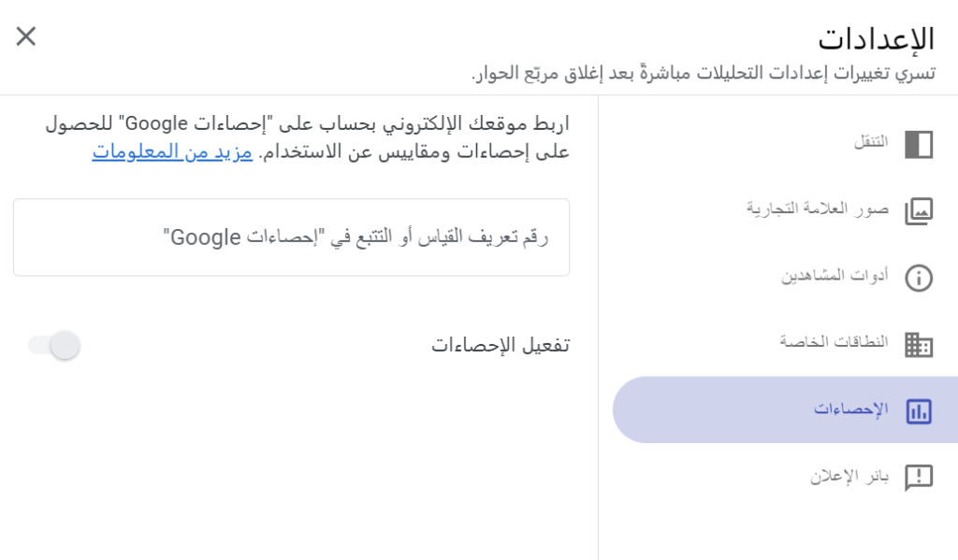Click the Analytics (الإحصاءات) chart icon

tap(919, 410)
